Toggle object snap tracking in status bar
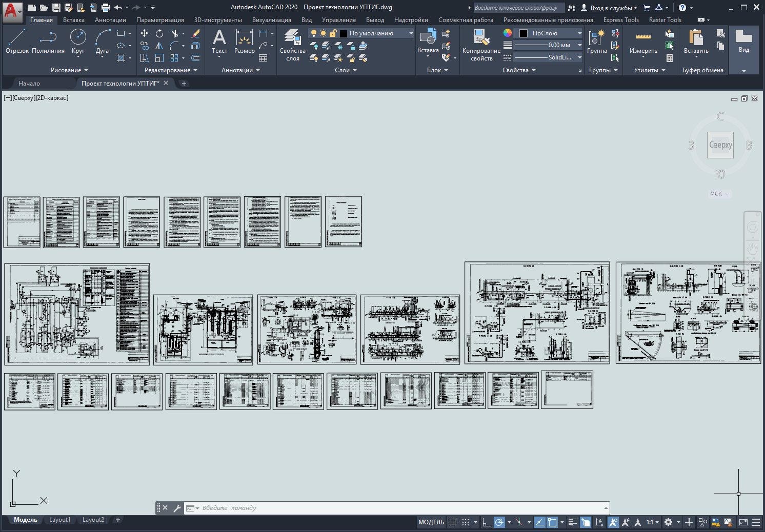Screen dimensions: 765x532 click(540, 522)
